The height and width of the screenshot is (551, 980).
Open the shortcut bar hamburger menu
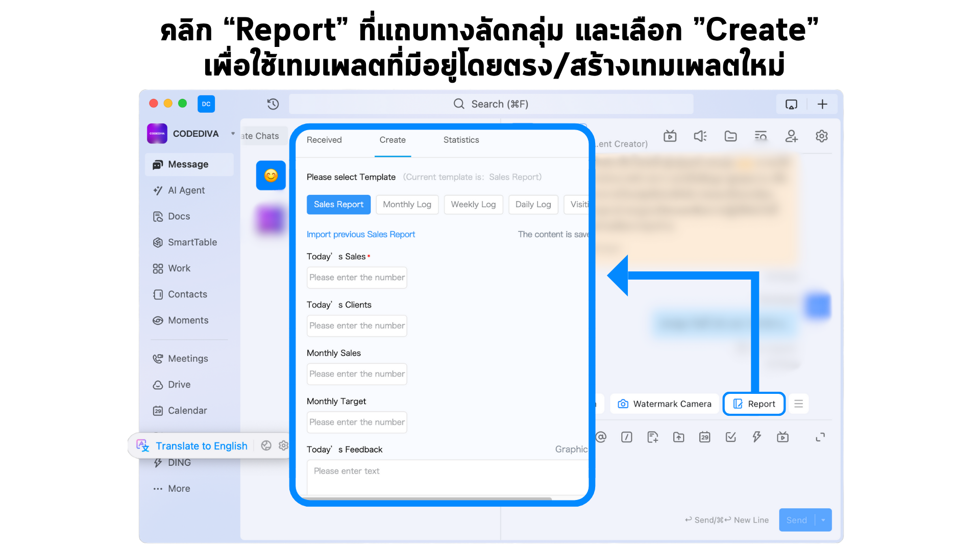[798, 404]
